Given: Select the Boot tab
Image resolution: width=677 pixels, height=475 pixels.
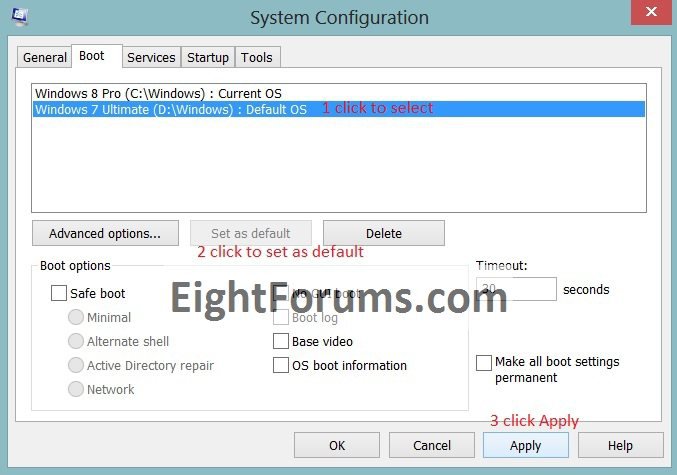Looking at the screenshot, I should pos(97,56).
